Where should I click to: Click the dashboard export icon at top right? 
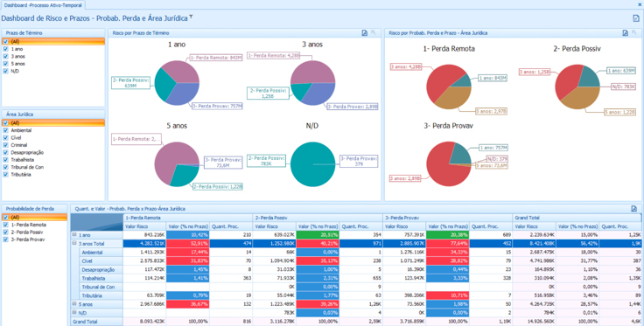(x=636, y=18)
